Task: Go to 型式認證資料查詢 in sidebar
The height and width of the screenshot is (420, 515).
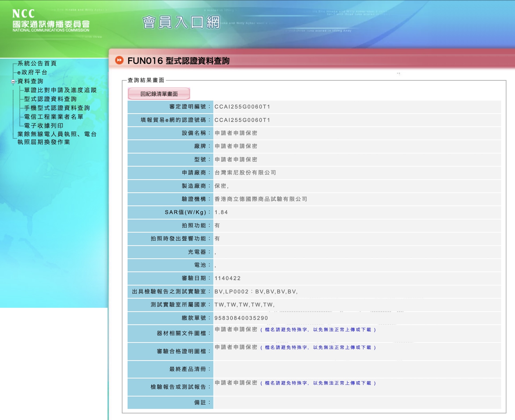Action: [50, 99]
